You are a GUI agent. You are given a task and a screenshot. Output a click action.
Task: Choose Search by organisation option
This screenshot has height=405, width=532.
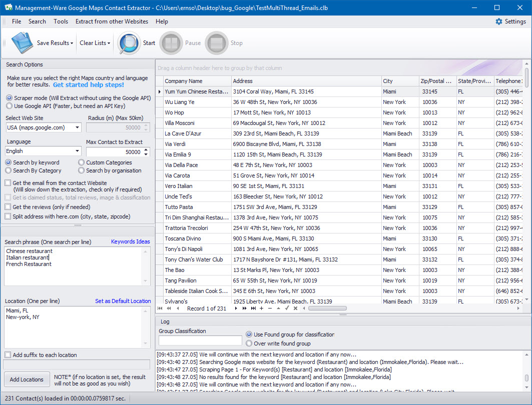(x=82, y=170)
